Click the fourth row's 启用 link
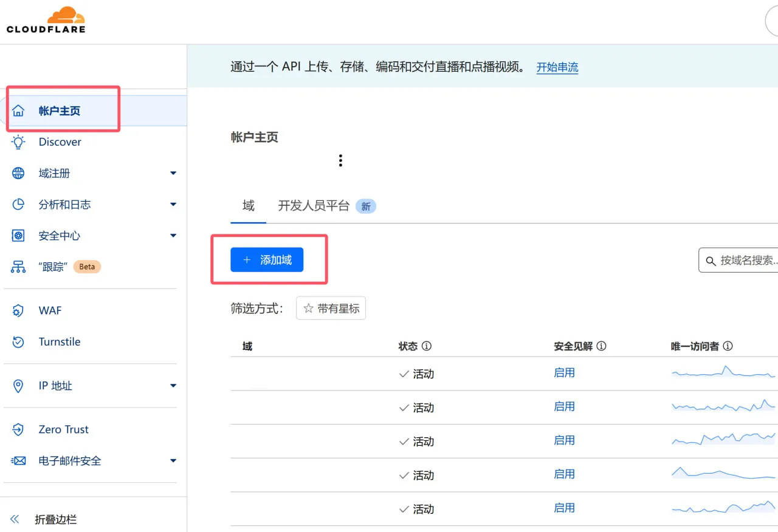The width and height of the screenshot is (778, 532). tap(564, 474)
